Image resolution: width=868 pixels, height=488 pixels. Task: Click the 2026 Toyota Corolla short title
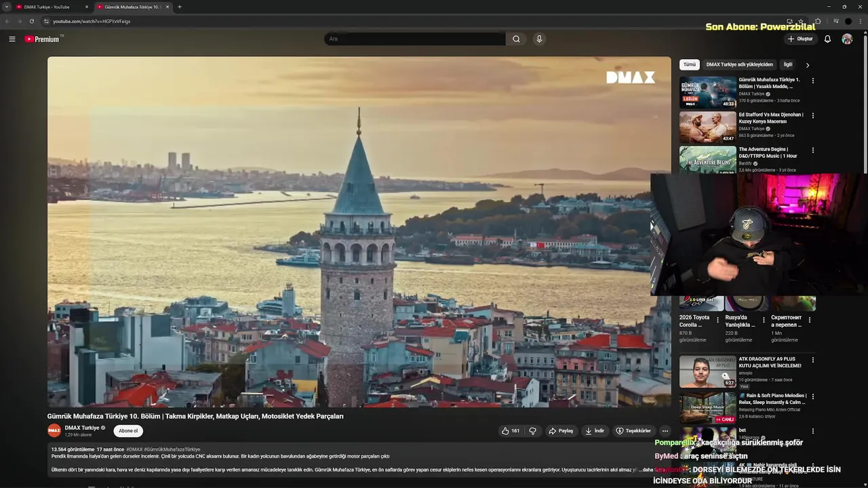click(694, 321)
